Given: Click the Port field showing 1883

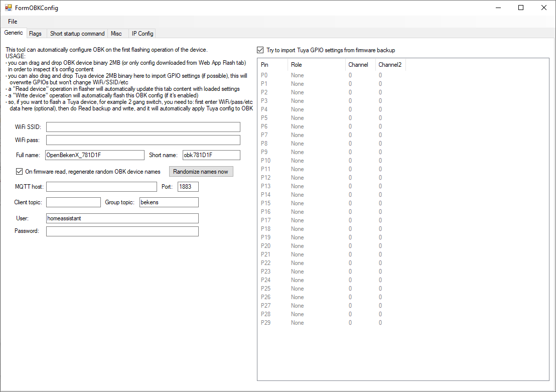Looking at the screenshot, I should click(188, 187).
